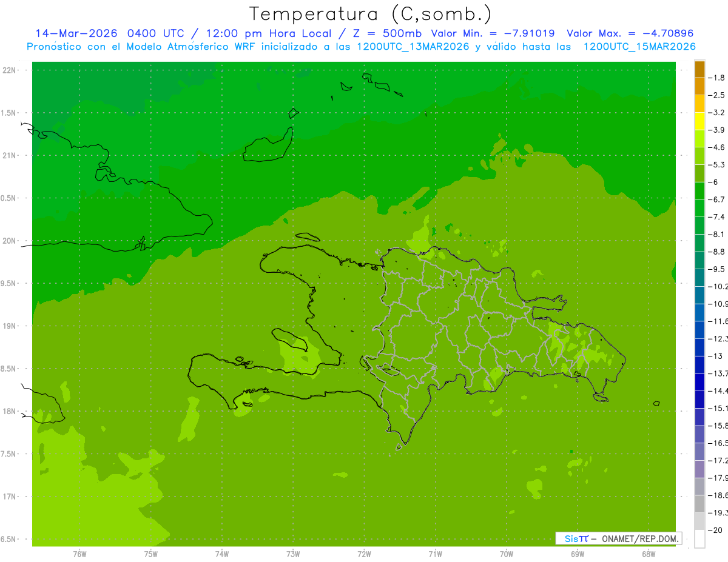Click the '-6.7' legend value

click(717, 199)
